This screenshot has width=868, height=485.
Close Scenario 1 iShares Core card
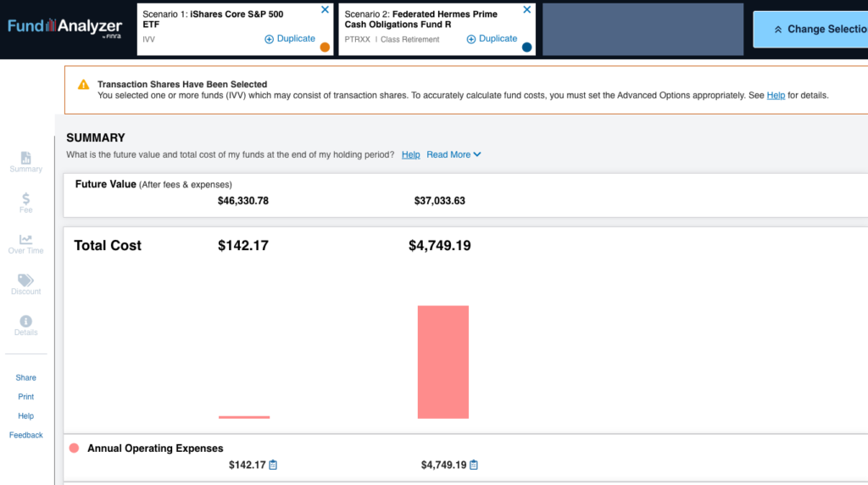tap(325, 10)
